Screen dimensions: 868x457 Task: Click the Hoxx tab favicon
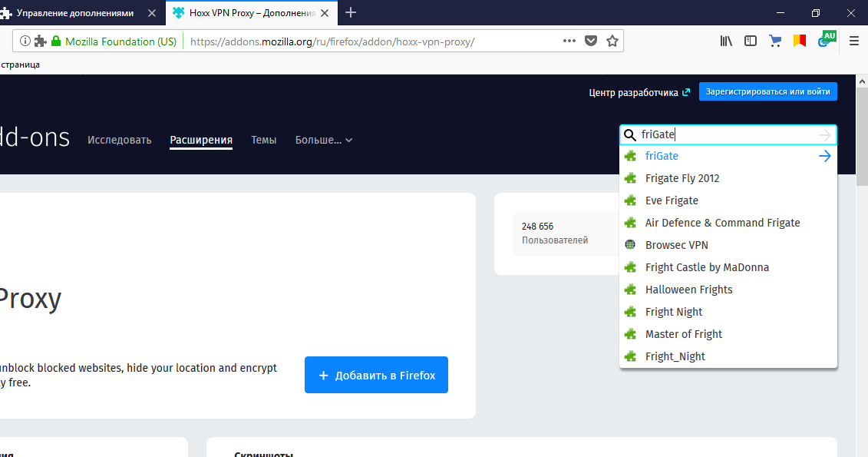[x=178, y=13]
